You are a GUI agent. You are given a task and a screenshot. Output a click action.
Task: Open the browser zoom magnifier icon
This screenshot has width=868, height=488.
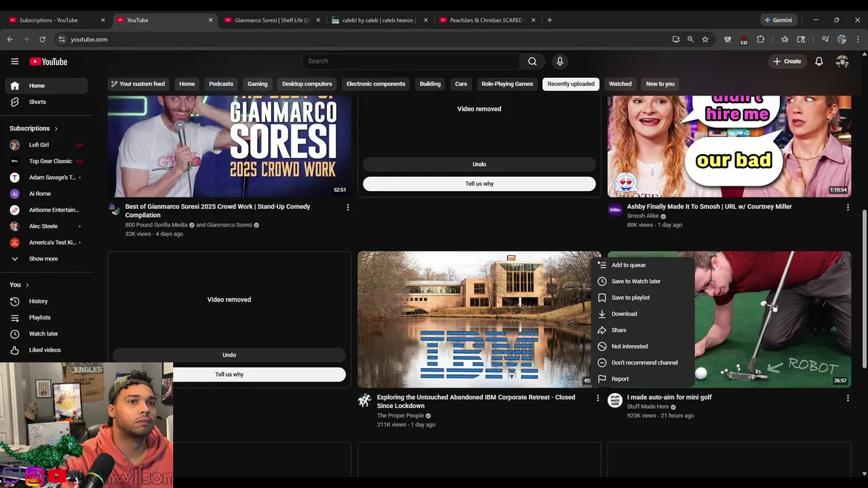pos(690,39)
